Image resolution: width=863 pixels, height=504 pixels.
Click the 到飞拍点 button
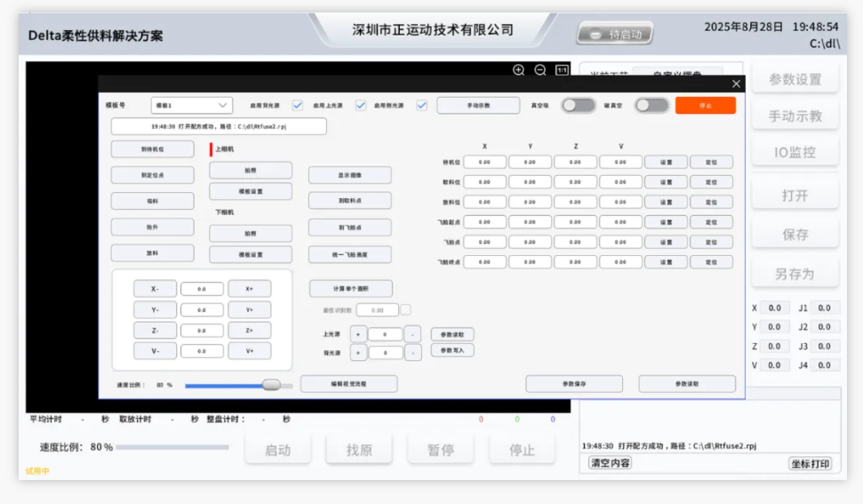[350, 228]
